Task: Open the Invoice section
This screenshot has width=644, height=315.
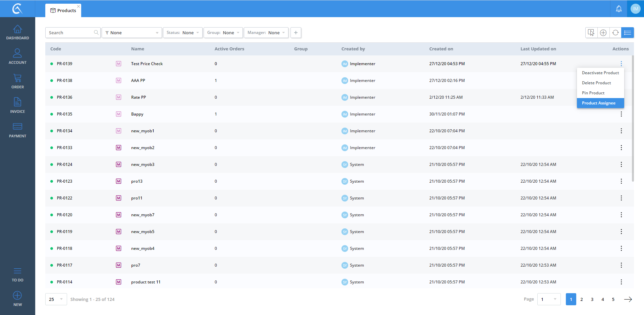Action: click(x=17, y=105)
